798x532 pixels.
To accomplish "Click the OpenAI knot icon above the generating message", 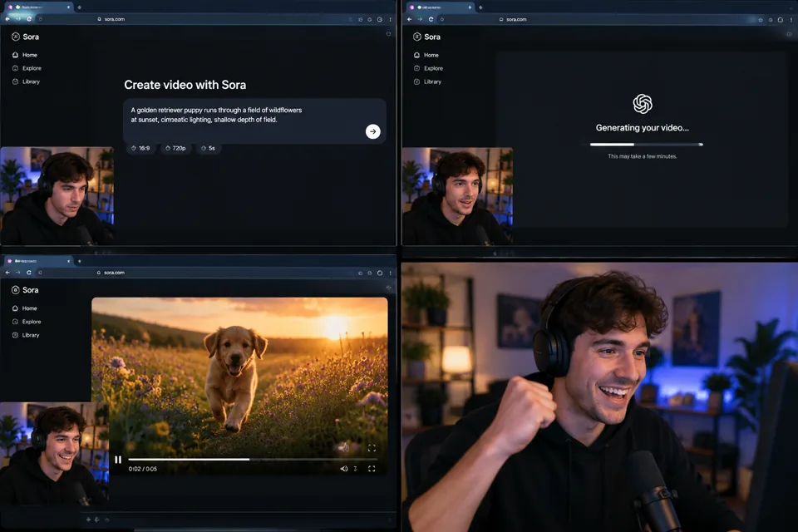I will pos(643,104).
